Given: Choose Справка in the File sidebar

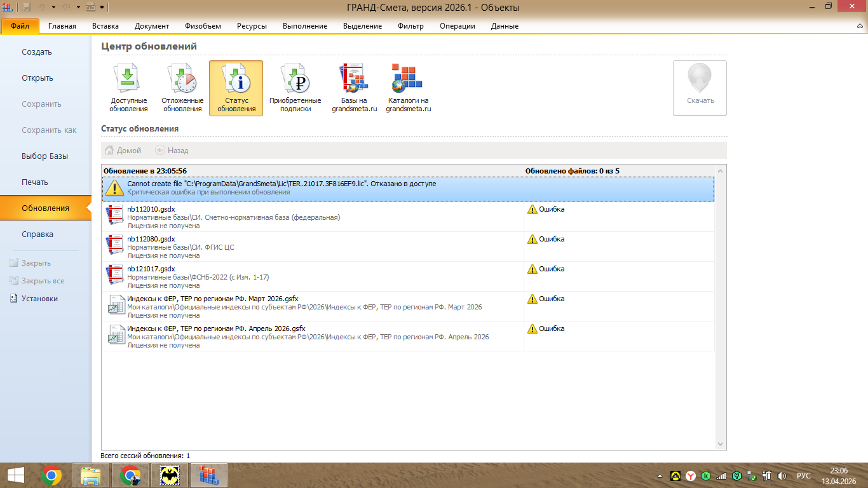Looking at the screenshot, I should (37, 234).
